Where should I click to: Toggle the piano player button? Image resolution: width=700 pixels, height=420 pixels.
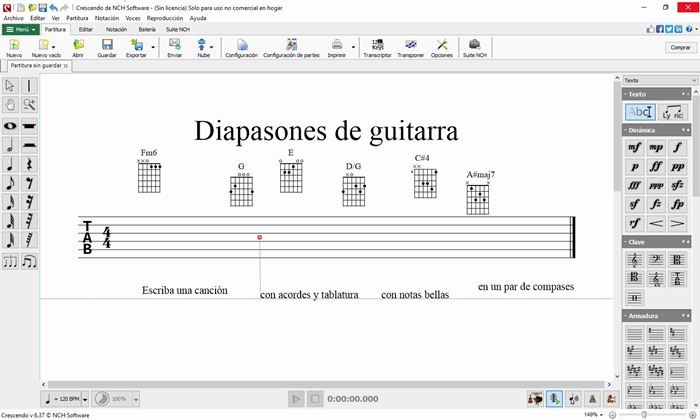pyautogui.click(x=611, y=399)
